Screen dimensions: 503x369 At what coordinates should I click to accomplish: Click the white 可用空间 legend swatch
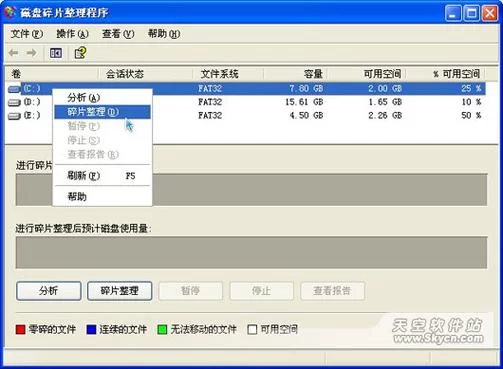pos(252,330)
